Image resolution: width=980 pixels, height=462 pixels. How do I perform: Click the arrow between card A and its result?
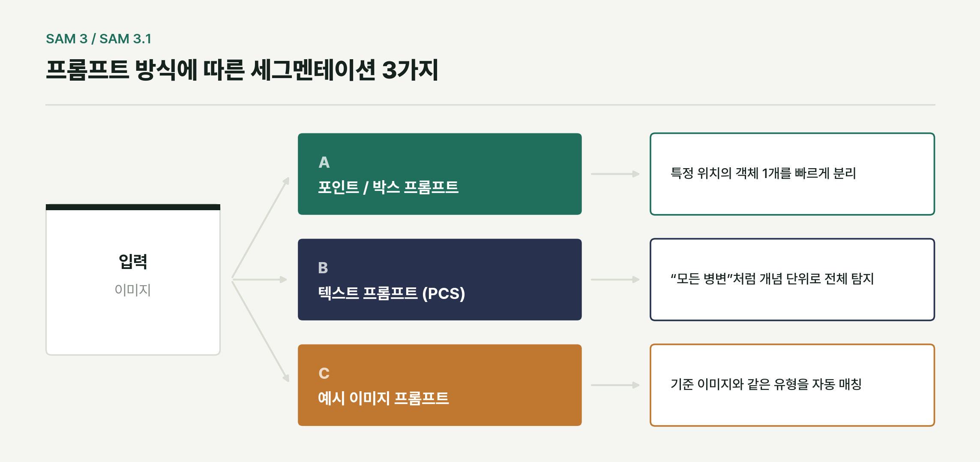(615, 174)
